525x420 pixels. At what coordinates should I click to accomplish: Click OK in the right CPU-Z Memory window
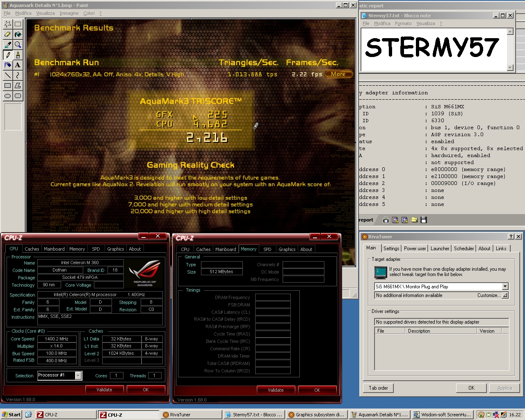(x=317, y=390)
